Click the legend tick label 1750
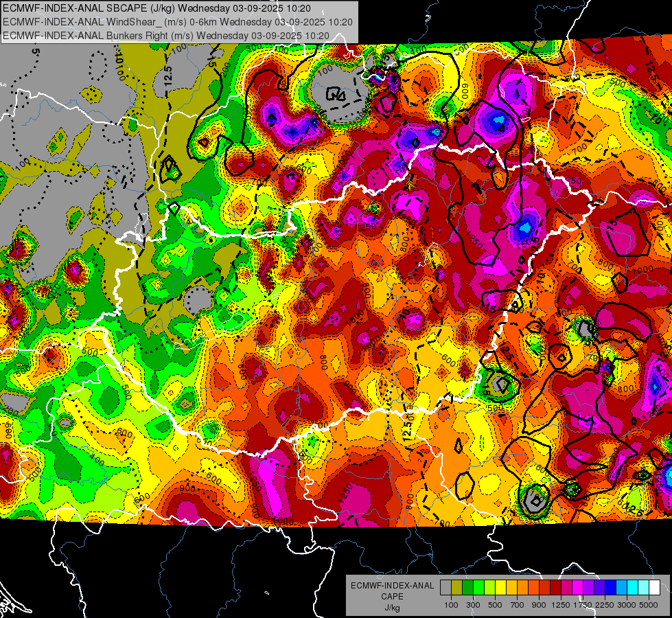This screenshot has height=618, width=672. [x=583, y=605]
